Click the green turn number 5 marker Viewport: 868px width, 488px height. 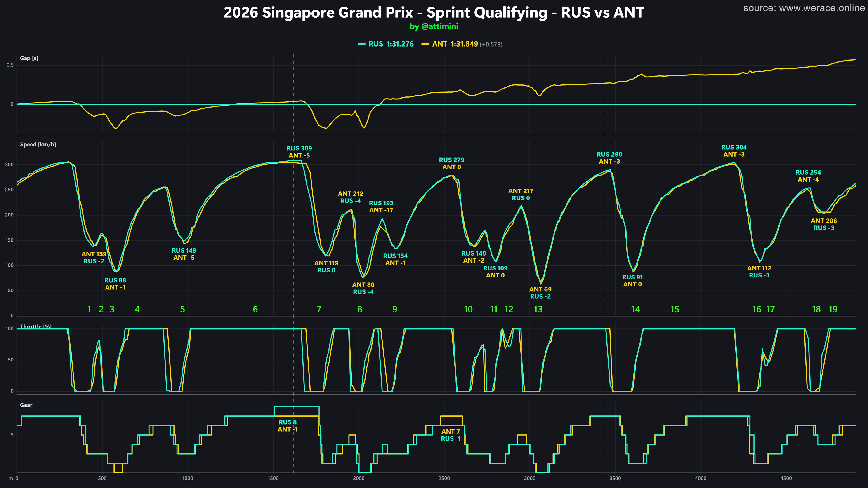(183, 309)
